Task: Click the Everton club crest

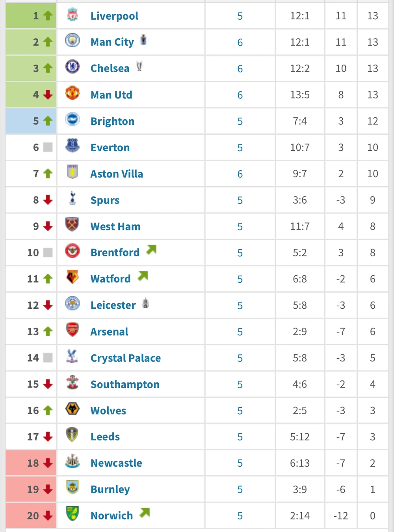Action: (72, 146)
